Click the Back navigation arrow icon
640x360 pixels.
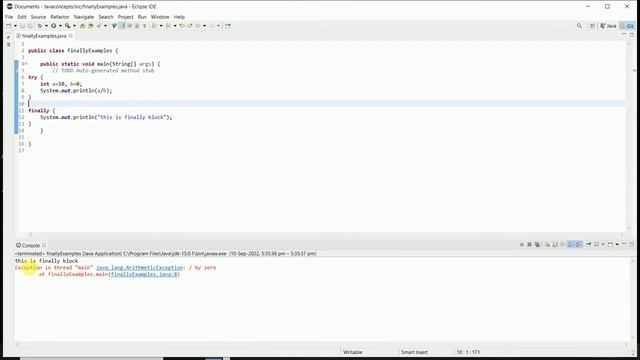point(198,26)
